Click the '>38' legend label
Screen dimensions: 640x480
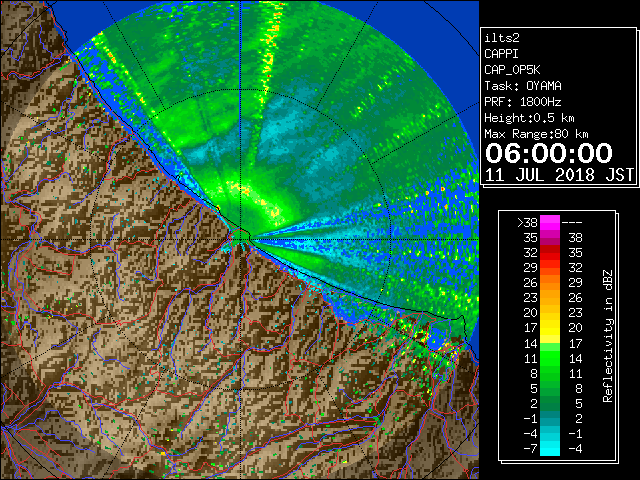(527, 223)
